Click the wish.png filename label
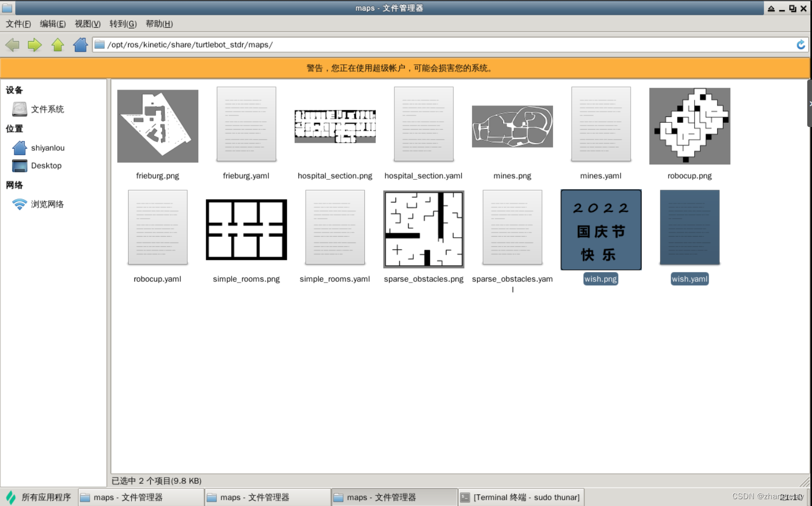 coord(601,279)
